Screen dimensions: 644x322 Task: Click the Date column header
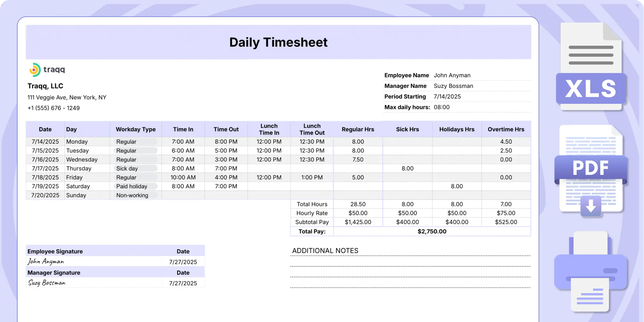coord(45,129)
